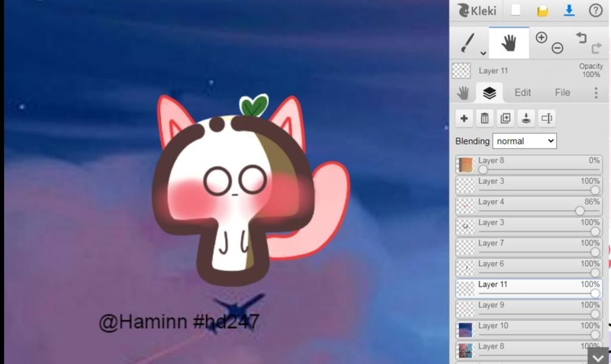Download image with the blue arrow icon
Viewport: 611px width, 364px height.
pyautogui.click(x=569, y=11)
